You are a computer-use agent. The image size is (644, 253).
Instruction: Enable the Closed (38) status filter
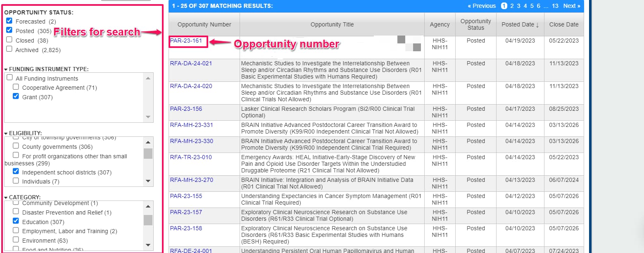click(x=9, y=40)
